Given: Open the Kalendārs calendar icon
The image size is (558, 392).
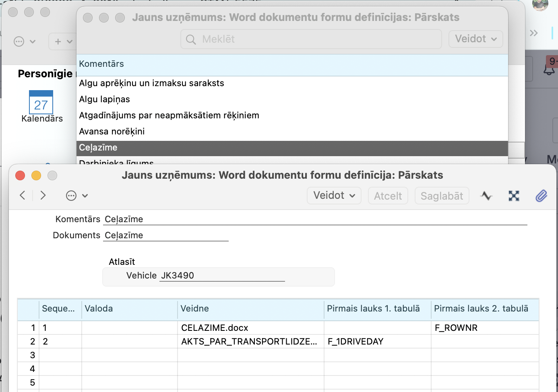Looking at the screenshot, I should point(41,103).
